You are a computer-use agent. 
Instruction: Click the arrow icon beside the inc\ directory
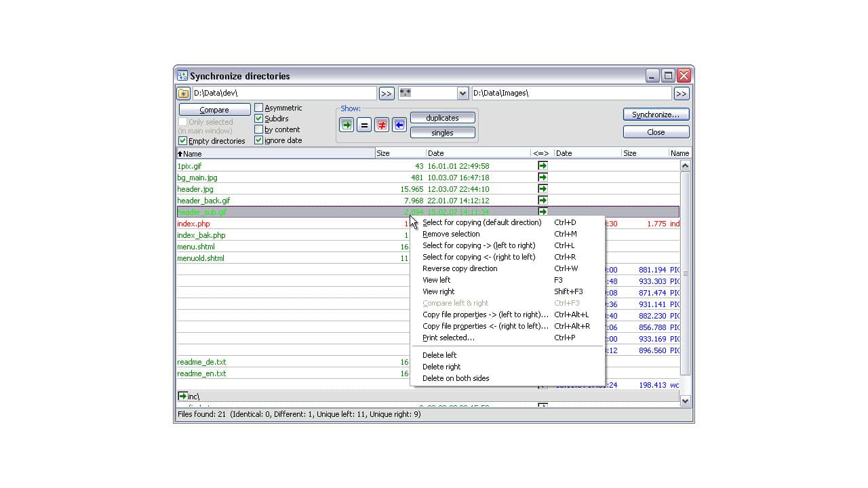click(x=182, y=396)
